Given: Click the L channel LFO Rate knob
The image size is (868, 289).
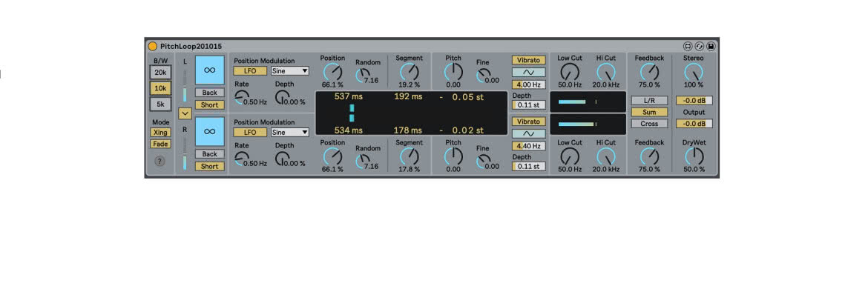Looking at the screenshot, I should pos(241,96).
